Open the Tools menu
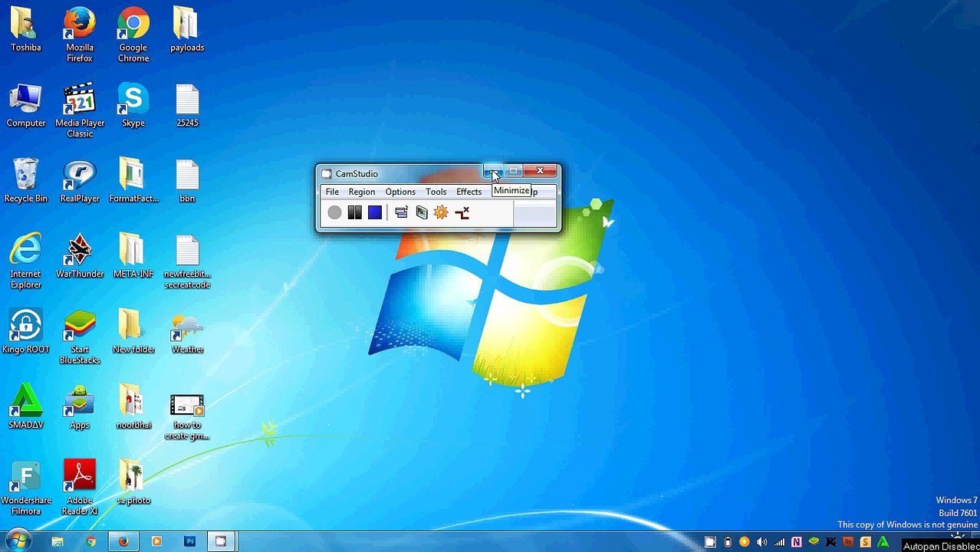980x552 pixels. [436, 192]
